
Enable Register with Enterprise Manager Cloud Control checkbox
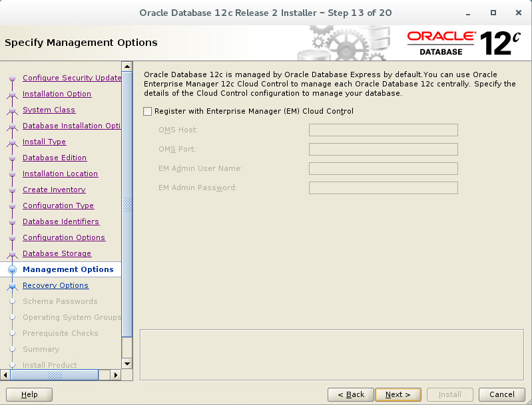147,112
